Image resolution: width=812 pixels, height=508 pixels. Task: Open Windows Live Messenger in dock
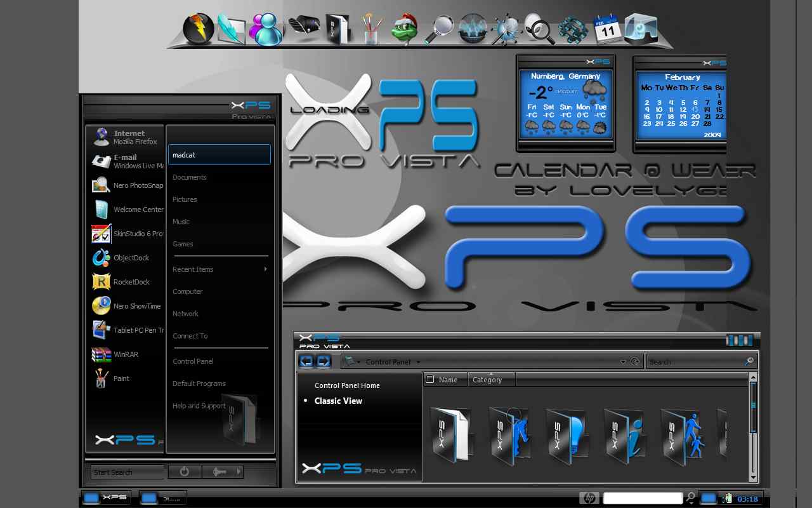[x=266, y=29]
